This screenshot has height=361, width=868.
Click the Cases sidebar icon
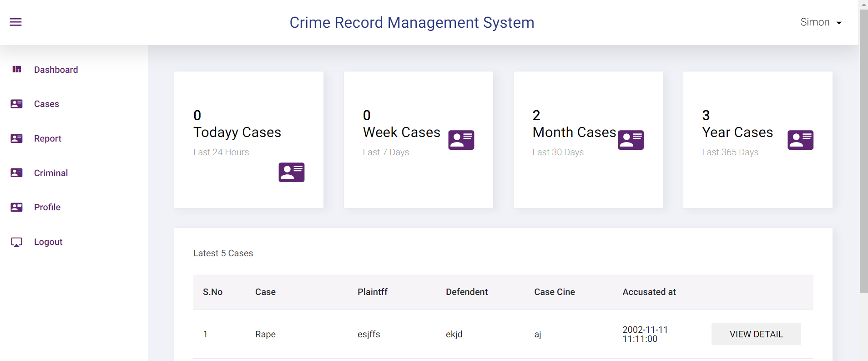coord(17,104)
